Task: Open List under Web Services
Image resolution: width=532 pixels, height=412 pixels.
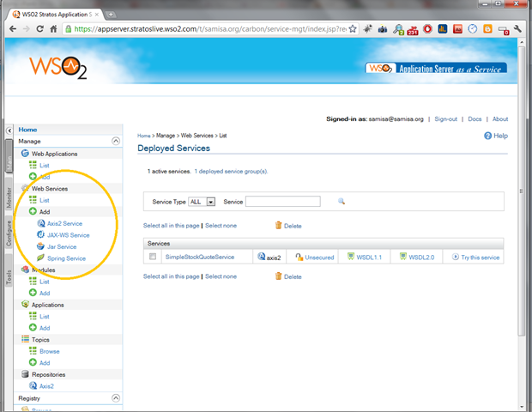Action: click(45, 200)
